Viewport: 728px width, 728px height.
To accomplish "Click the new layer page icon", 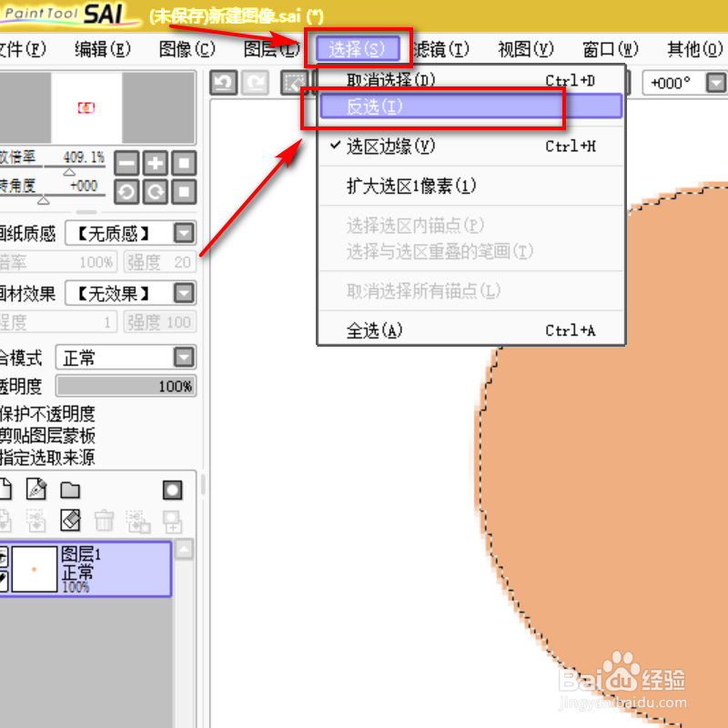I will tap(5, 489).
